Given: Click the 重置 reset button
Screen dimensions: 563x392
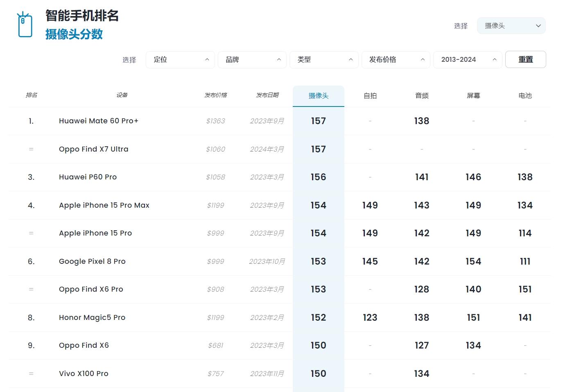Looking at the screenshot, I should pos(526,59).
